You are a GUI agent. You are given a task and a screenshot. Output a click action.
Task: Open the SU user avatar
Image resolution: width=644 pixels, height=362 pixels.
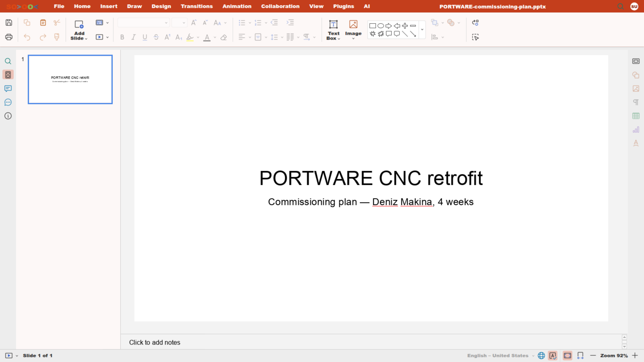634,6
